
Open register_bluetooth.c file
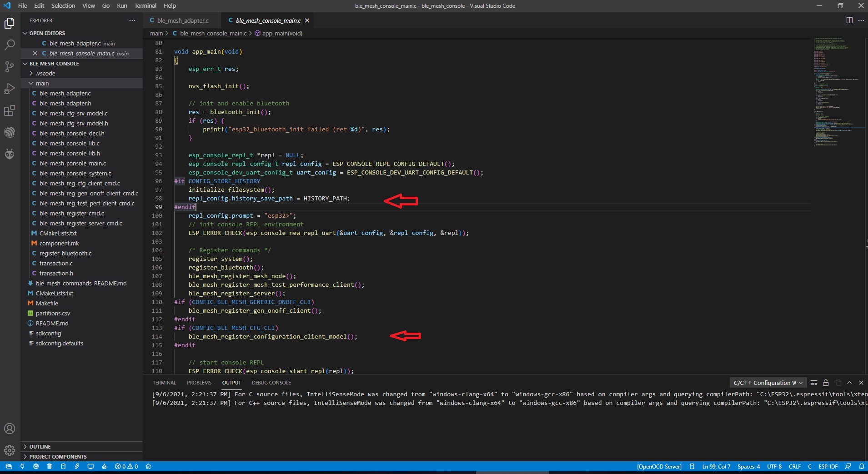click(65, 253)
